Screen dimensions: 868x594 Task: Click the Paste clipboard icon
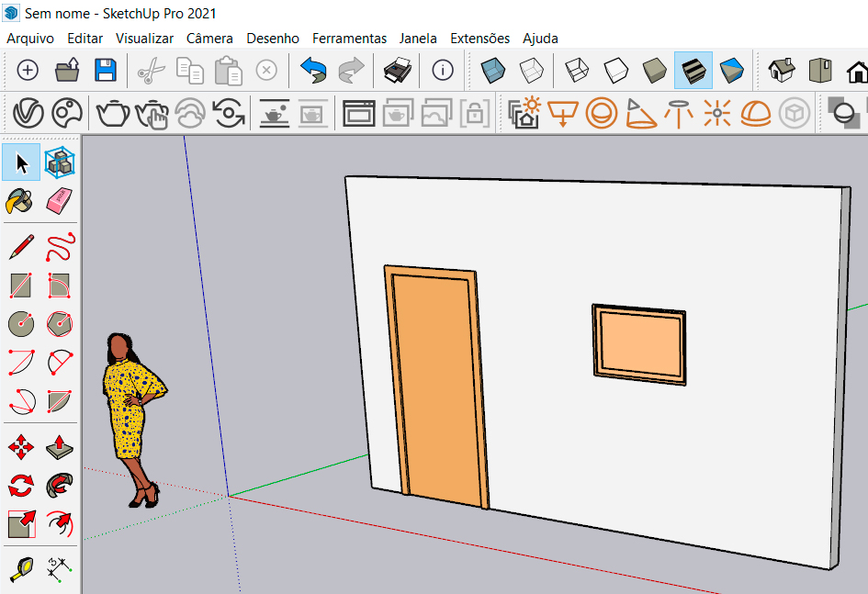click(x=228, y=71)
